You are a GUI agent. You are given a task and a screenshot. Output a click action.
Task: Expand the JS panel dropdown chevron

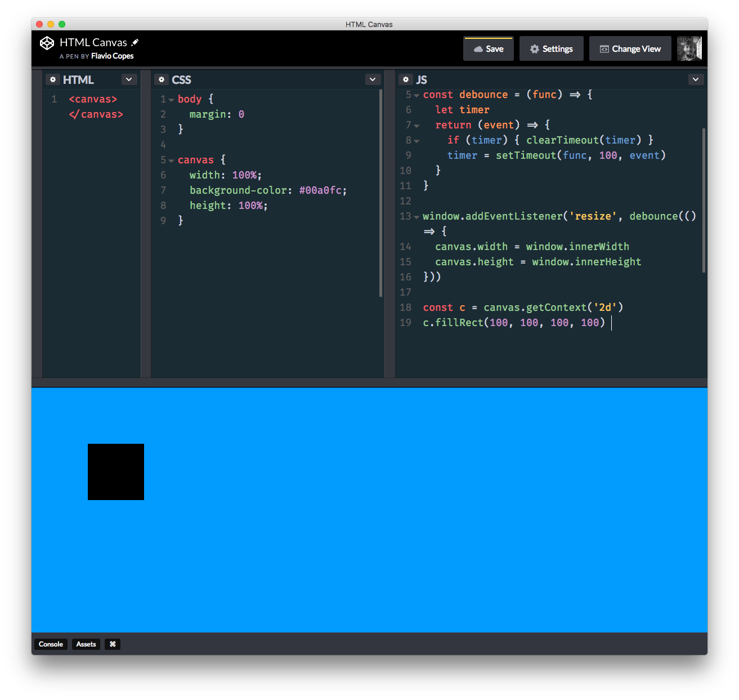click(696, 79)
